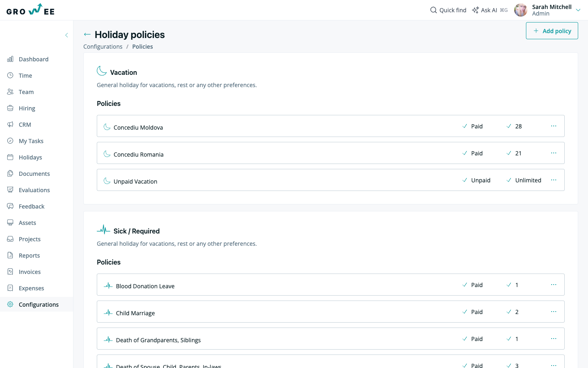Go to Expenses in the sidebar

[31, 288]
